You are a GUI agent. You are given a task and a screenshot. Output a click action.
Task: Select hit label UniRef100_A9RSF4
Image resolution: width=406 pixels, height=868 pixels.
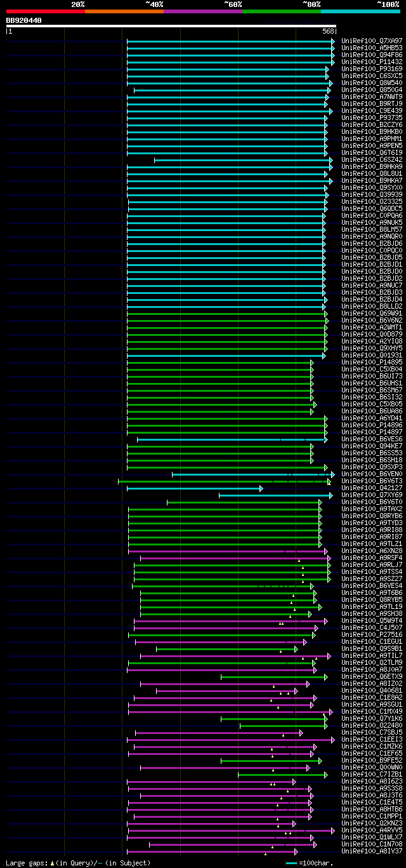click(372, 558)
